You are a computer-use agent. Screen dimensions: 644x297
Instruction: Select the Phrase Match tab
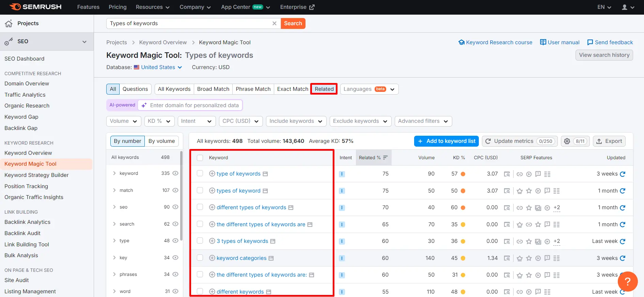253,89
